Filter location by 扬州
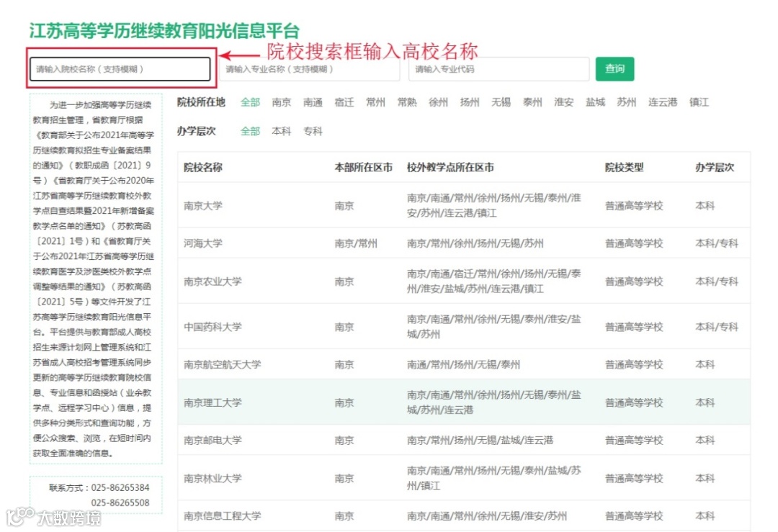The height and width of the screenshot is (532, 778). 470,102
